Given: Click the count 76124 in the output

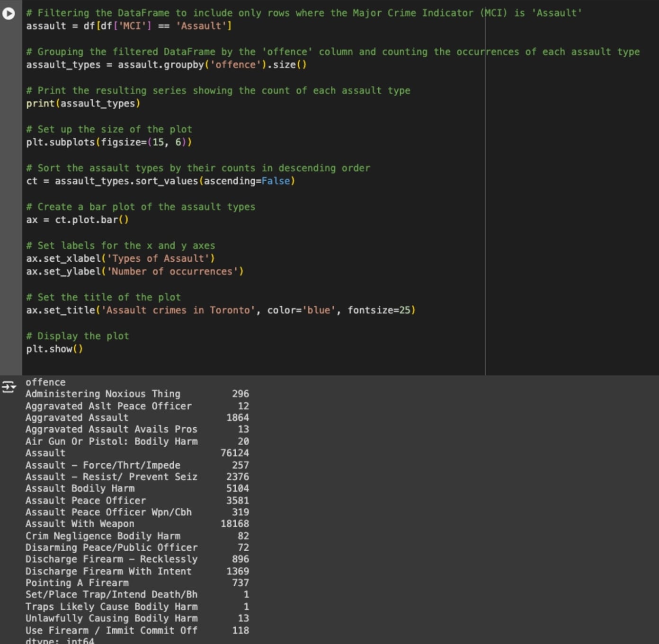Looking at the screenshot, I should pyautogui.click(x=235, y=453).
